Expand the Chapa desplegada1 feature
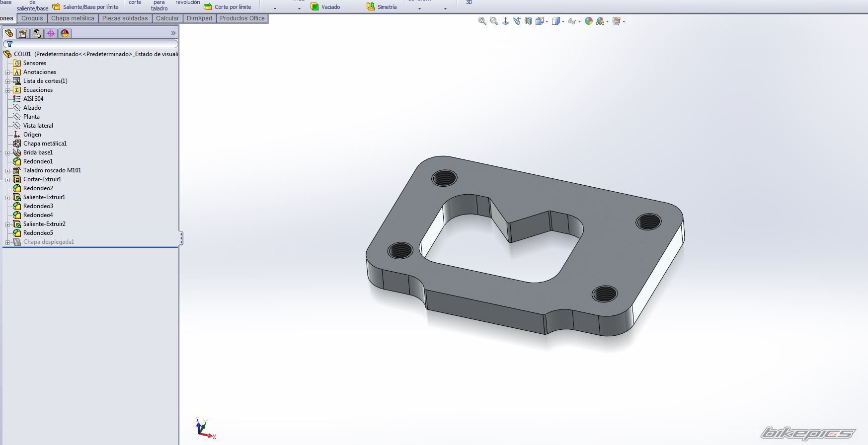 [x=7, y=242]
